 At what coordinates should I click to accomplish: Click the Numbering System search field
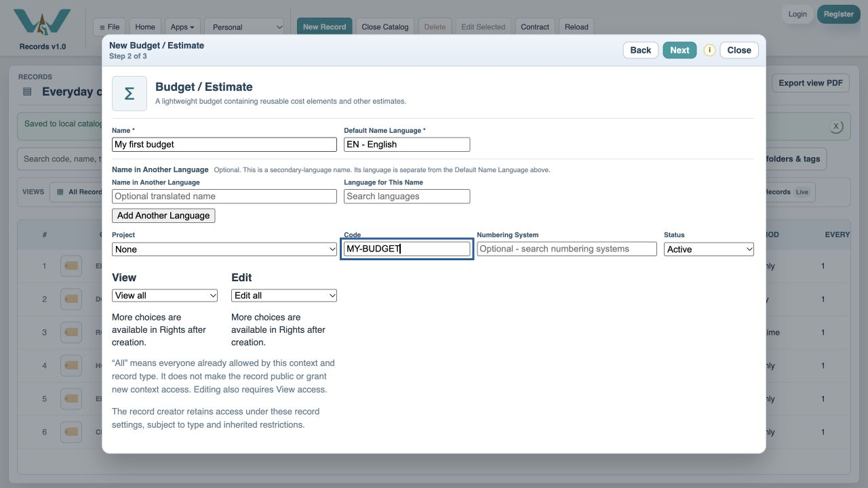pos(567,249)
